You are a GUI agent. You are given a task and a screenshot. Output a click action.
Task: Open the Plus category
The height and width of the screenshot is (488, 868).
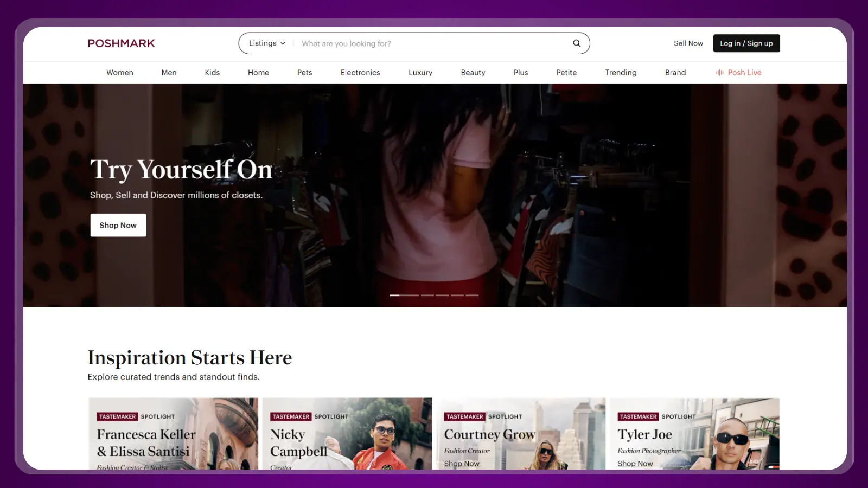(521, 73)
